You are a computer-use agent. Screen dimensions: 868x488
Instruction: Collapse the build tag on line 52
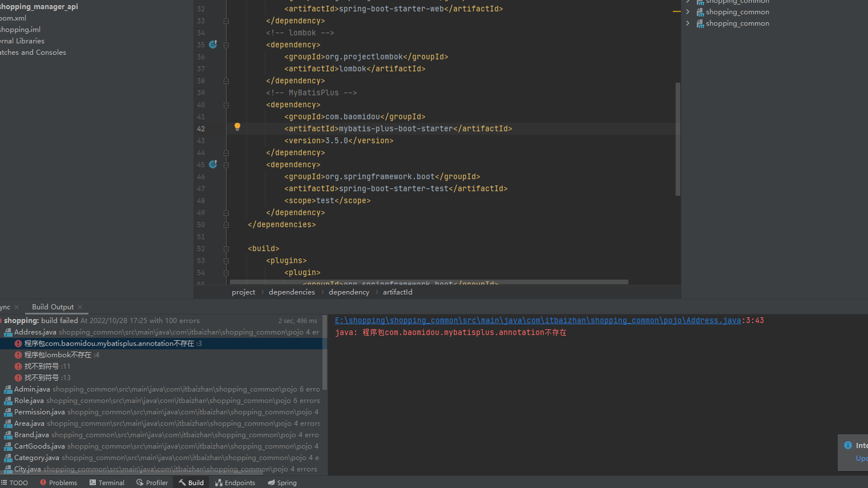pos(226,249)
